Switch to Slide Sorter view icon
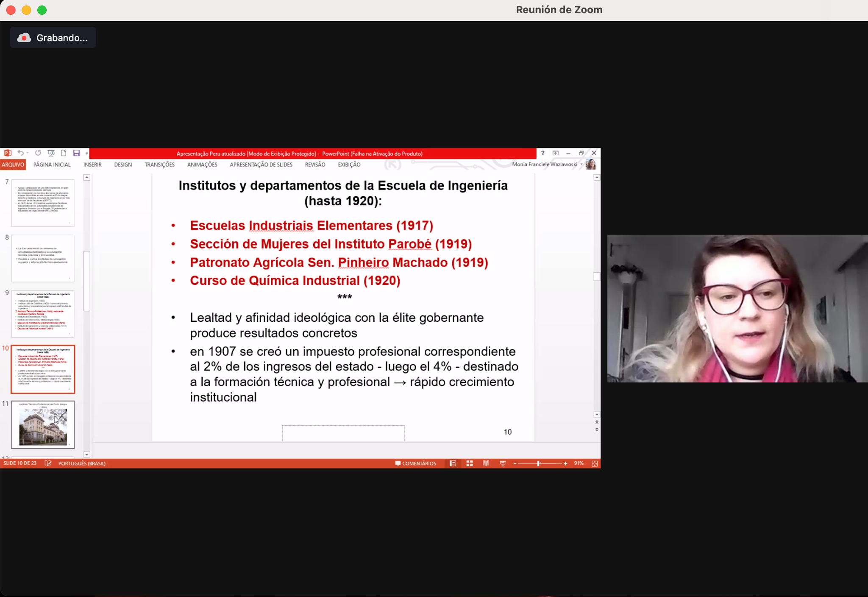868x597 pixels. pos(470,463)
